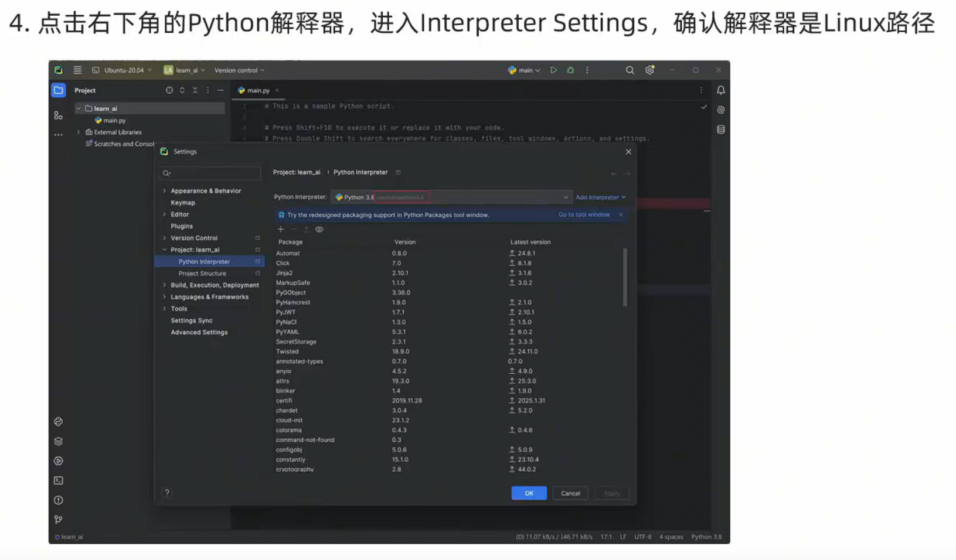Expand all in Project panel

pos(182,90)
